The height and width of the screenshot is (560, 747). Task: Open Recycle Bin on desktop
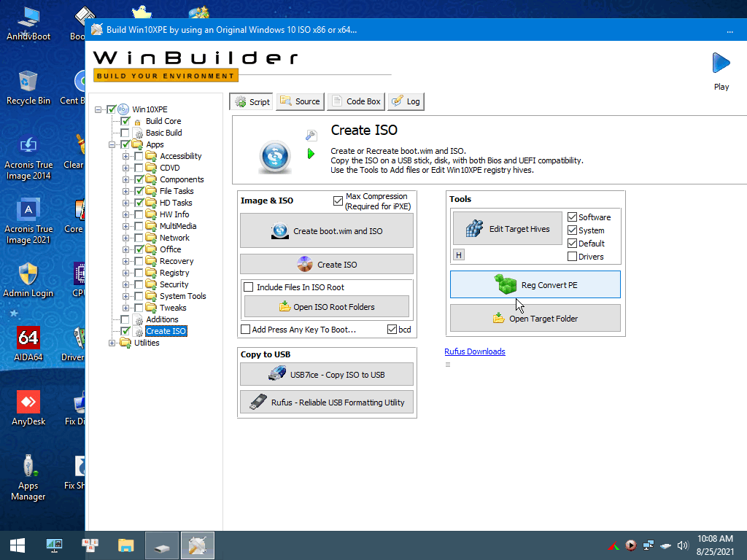(x=28, y=87)
